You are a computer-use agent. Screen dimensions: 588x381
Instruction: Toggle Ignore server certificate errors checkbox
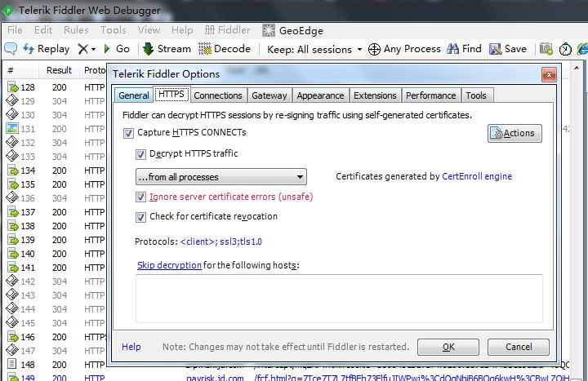tap(140, 197)
